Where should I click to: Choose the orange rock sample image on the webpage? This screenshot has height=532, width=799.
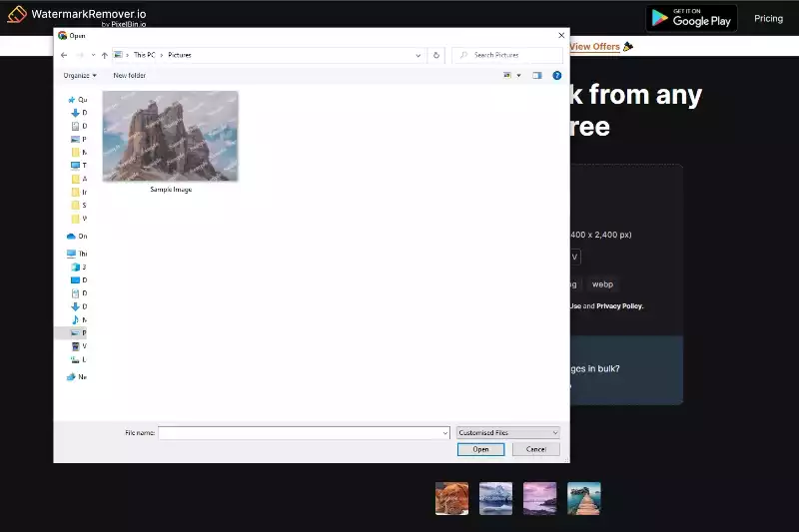tap(452, 498)
